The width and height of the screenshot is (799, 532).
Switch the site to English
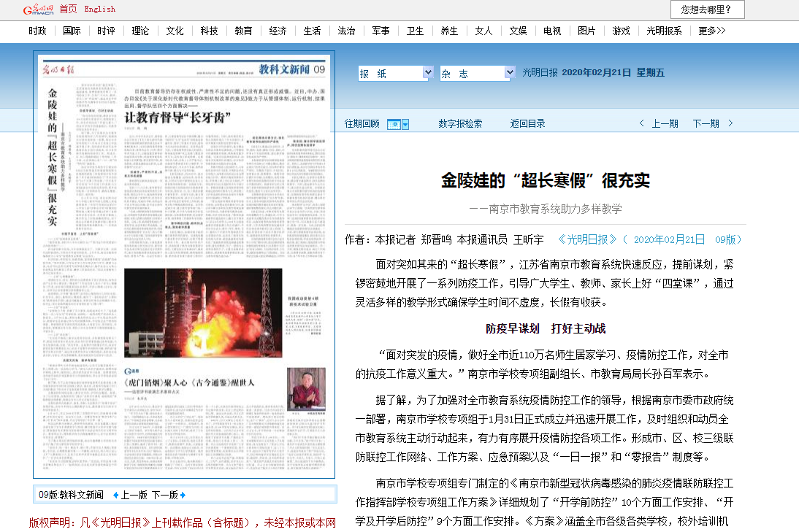coord(99,9)
